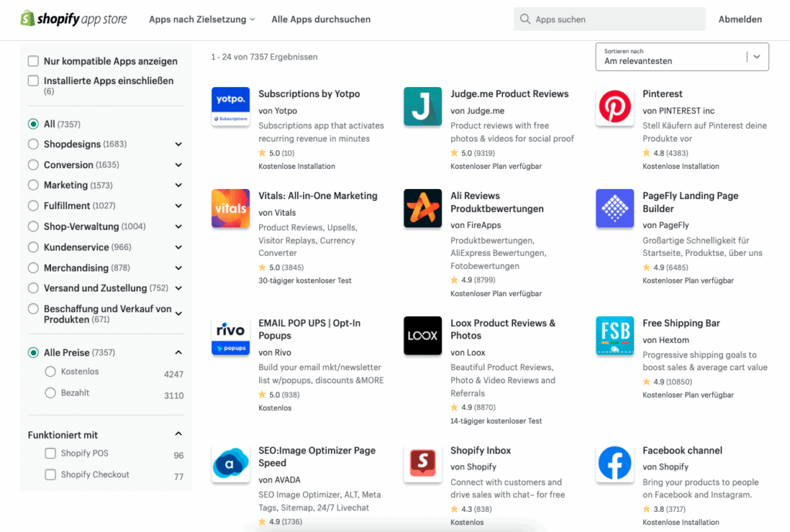
Task: Open the Subscriptions by Yotpo app icon
Action: click(230, 106)
